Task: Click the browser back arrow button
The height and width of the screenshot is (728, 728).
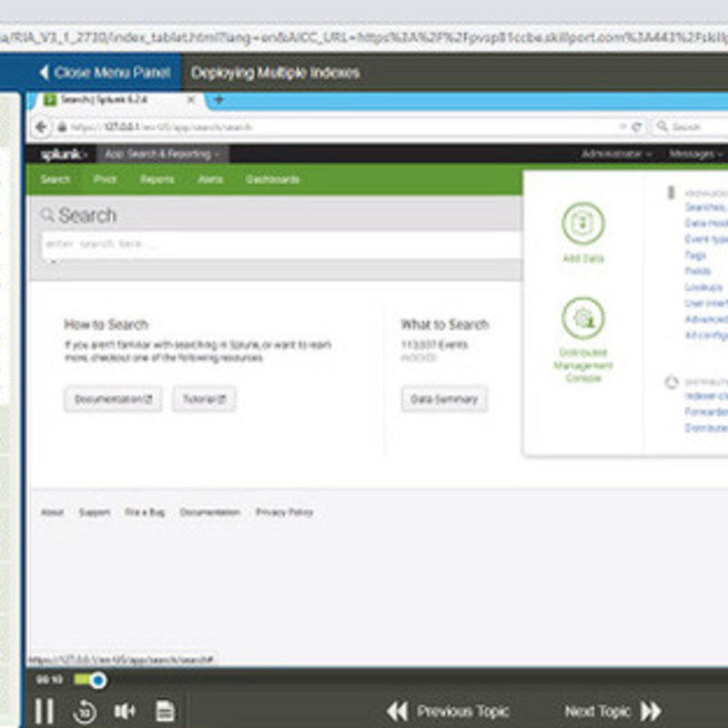Action: (42, 126)
